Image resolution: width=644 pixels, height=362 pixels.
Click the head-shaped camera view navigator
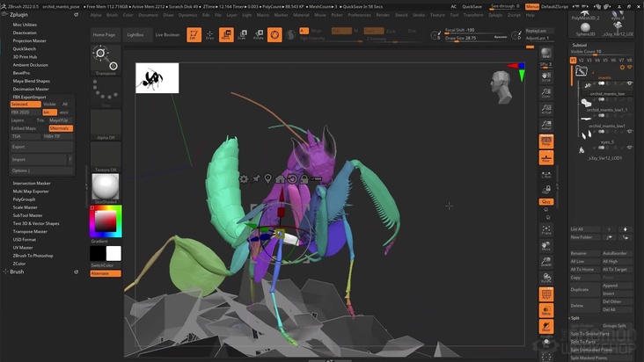tap(502, 86)
